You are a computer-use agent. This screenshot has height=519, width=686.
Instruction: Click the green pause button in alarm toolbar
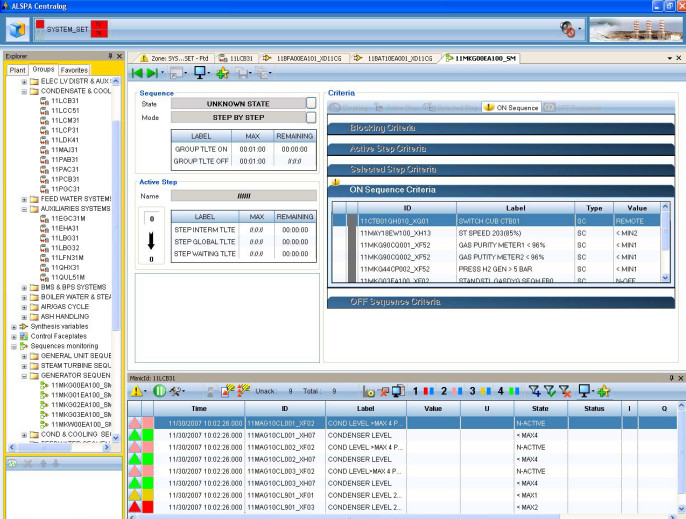(x=159, y=391)
